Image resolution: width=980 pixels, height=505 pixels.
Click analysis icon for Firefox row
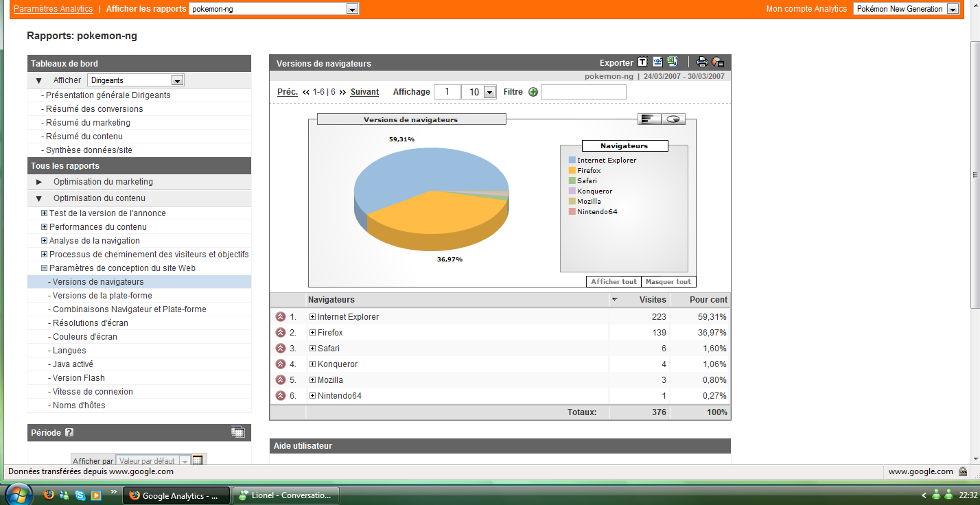coord(280,333)
